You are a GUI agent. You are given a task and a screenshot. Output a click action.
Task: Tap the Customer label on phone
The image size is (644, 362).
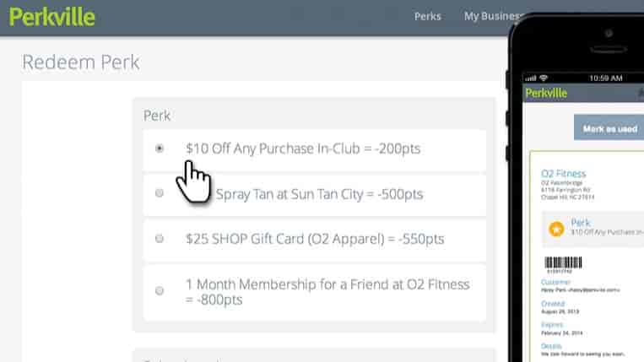tap(555, 282)
